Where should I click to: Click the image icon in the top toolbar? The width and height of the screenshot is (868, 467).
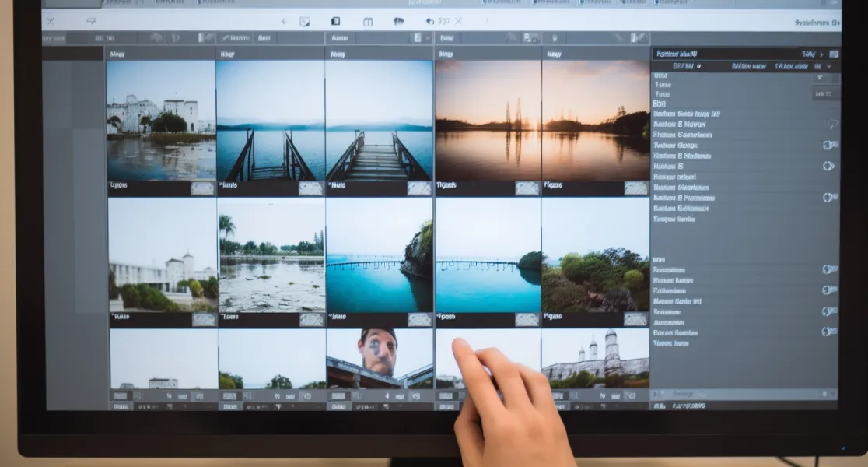pyautogui.click(x=304, y=22)
